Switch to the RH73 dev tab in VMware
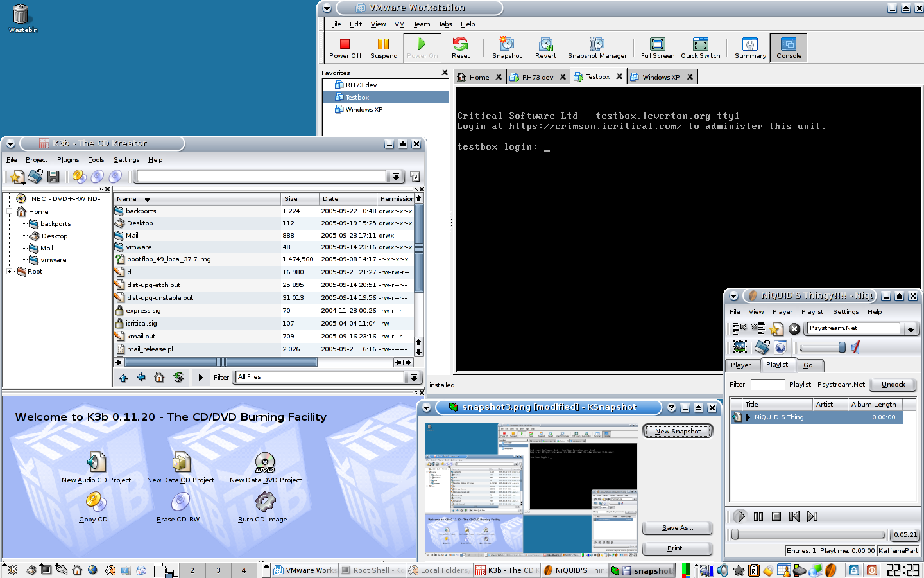The image size is (924, 578). pos(537,77)
